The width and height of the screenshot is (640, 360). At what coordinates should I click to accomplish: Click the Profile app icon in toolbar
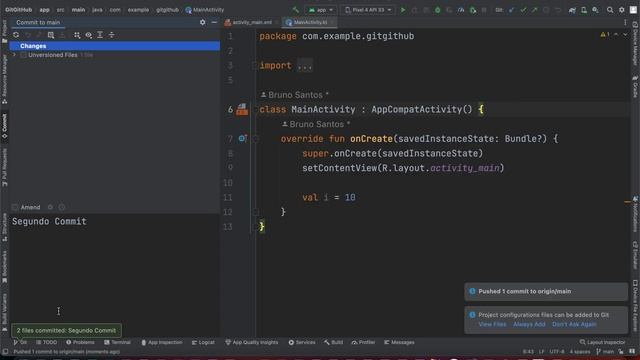click(461, 10)
